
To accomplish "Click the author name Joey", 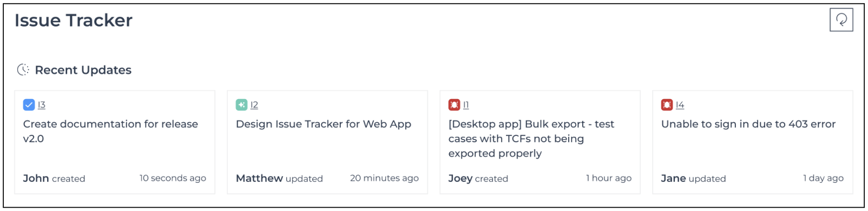I will coord(461,179).
